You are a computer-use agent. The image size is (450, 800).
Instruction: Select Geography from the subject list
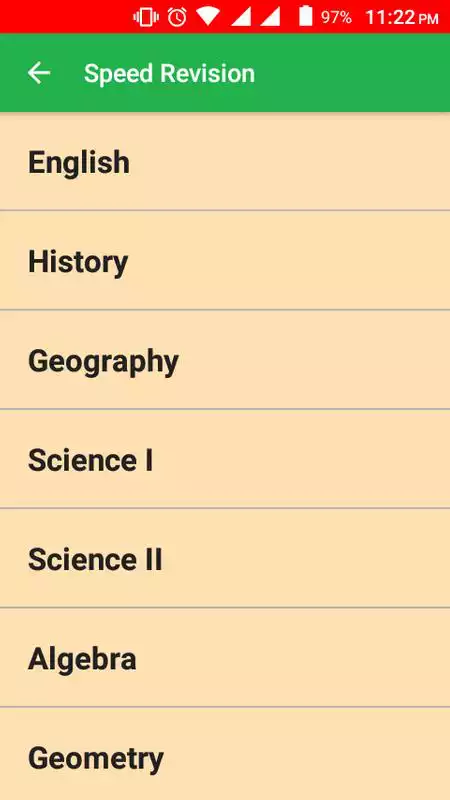(225, 359)
